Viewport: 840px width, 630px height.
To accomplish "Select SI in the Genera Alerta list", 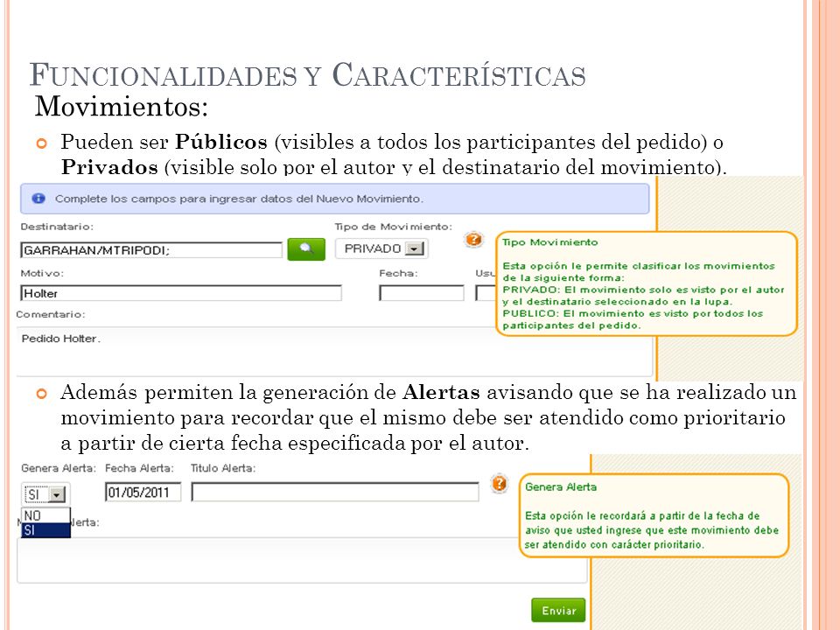I will (45, 530).
